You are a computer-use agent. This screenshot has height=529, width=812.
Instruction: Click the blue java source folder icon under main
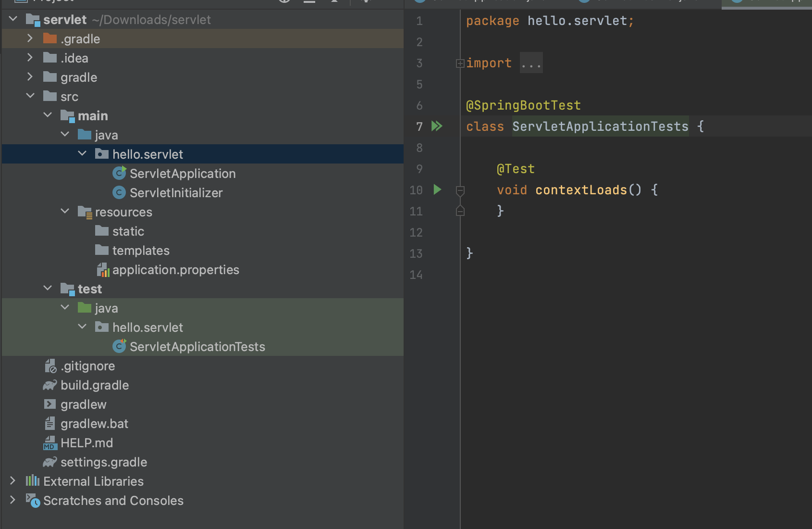pos(85,135)
